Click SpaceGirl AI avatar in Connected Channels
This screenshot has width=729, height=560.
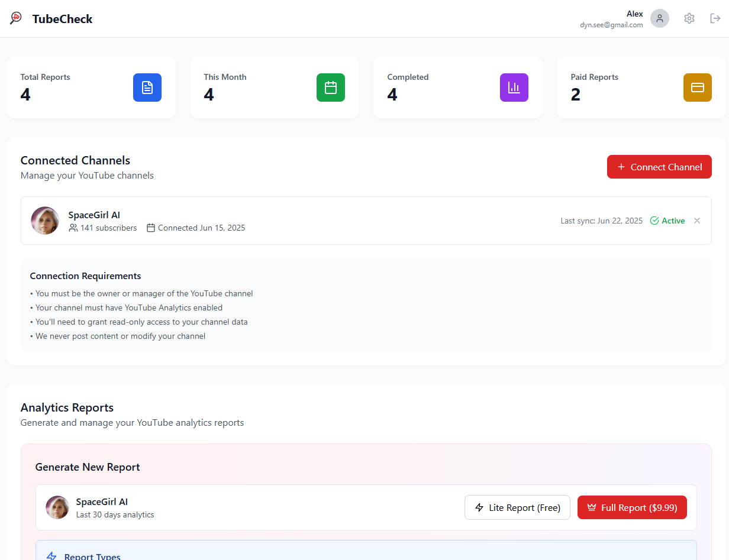click(45, 221)
